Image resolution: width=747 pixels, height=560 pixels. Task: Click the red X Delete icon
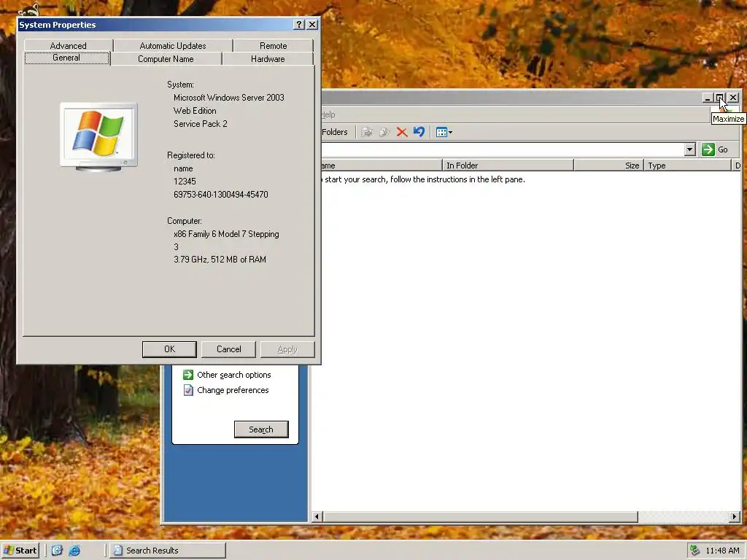402,132
